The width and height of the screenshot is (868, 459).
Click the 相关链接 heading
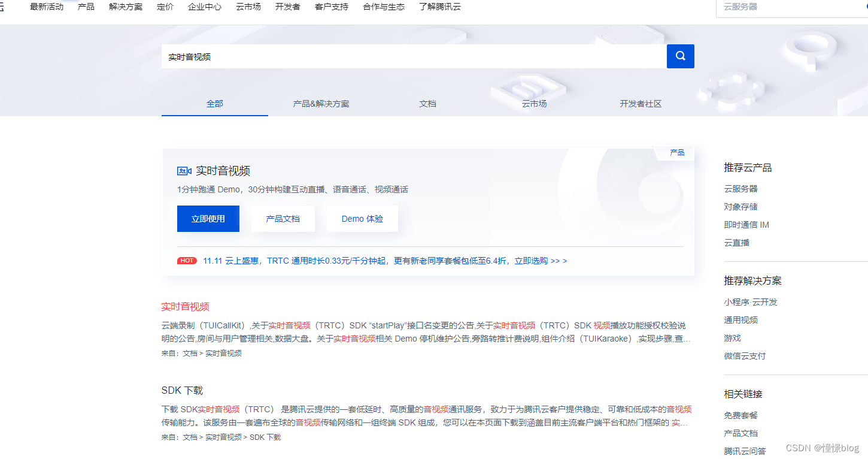pyautogui.click(x=743, y=394)
